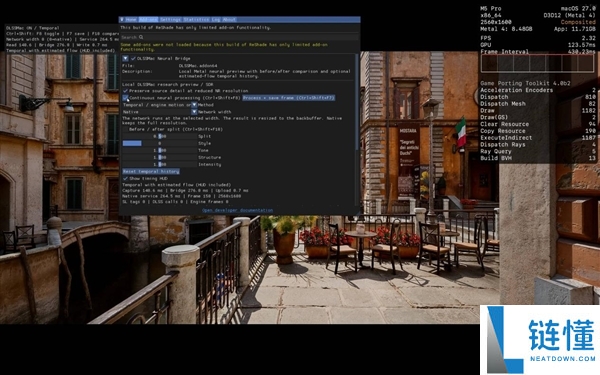The image size is (600, 375).
Task: Click the SL tags 0 statistics line
Action: (x=175, y=202)
